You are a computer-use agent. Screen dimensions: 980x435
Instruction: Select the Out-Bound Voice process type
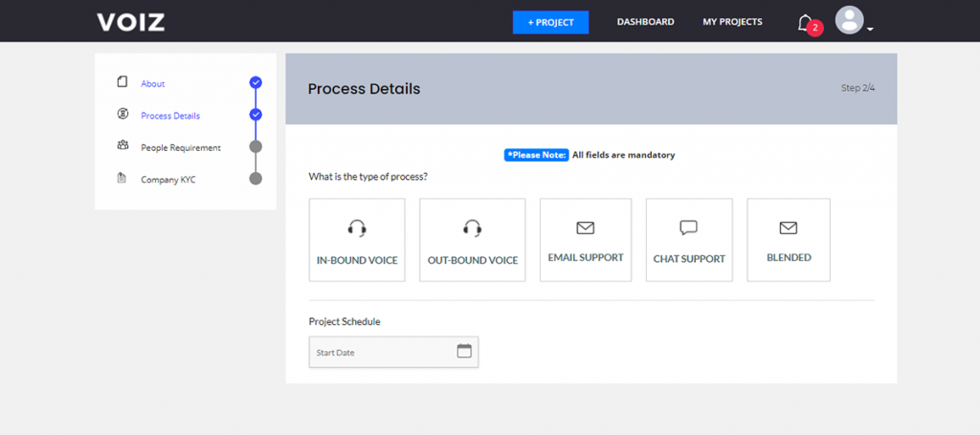click(473, 240)
